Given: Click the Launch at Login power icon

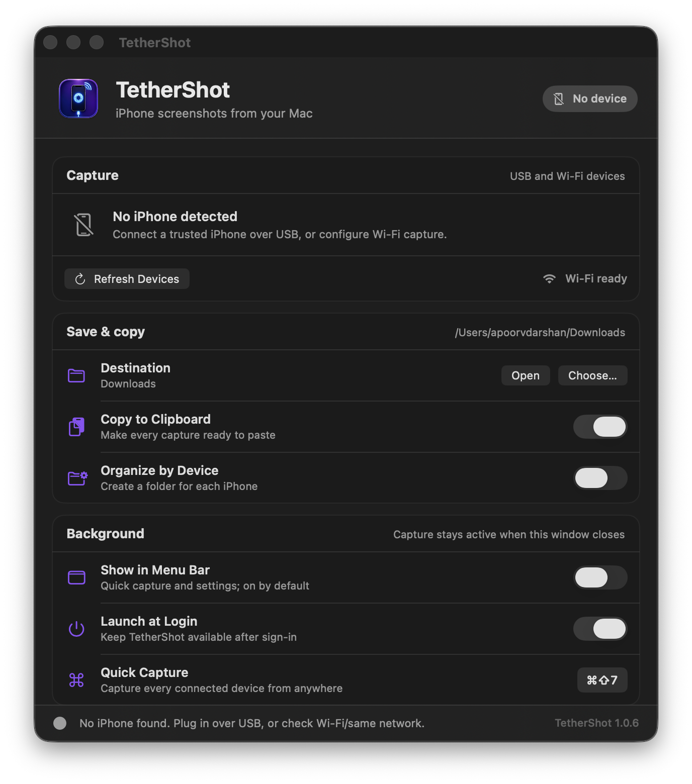Looking at the screenshot, I should pyautogui.click(x=76, y=629).
